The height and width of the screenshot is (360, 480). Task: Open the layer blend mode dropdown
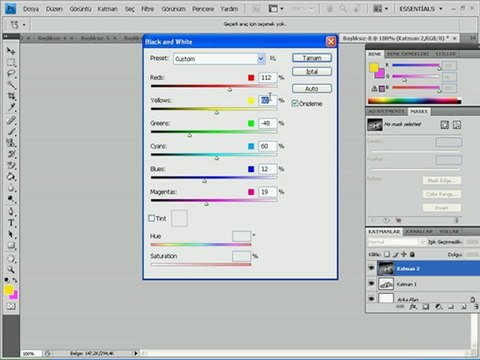click(397, 242)
